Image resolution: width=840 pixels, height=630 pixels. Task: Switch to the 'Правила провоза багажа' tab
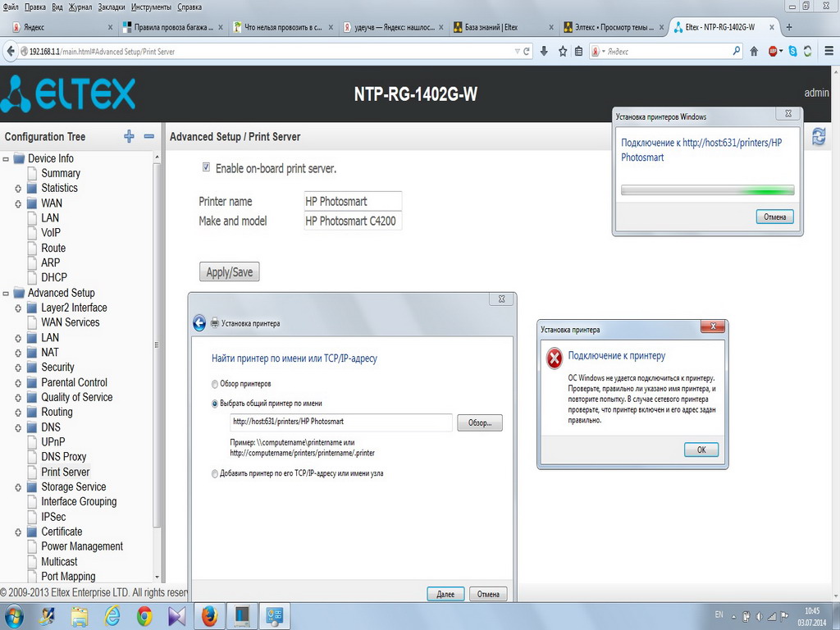[173, 27]
